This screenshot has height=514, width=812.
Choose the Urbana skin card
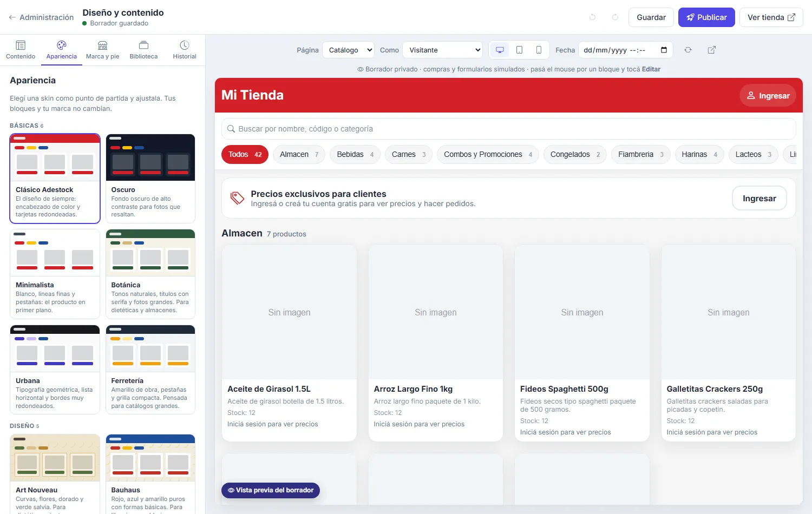click(55, 370)
